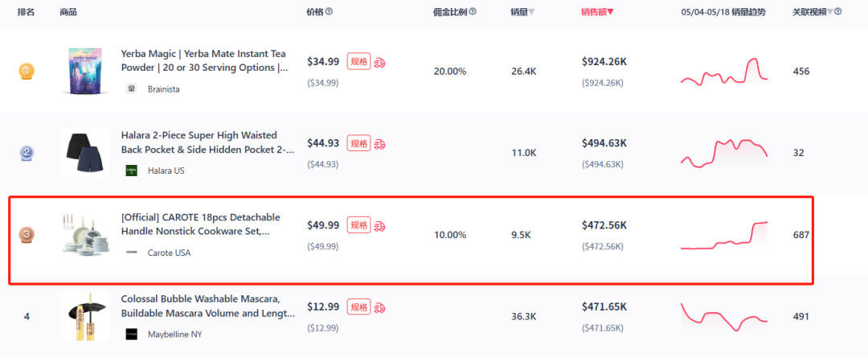This screenshot has height=358, width=868.
Task: Click the commission rate help icon
Action: coord(473,12)
